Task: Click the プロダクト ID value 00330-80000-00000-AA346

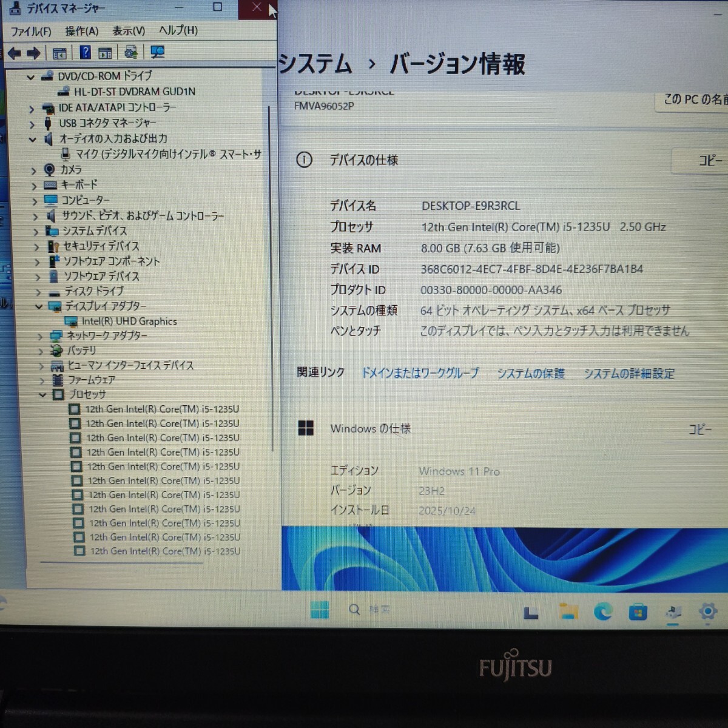Action: coord(491,290)
